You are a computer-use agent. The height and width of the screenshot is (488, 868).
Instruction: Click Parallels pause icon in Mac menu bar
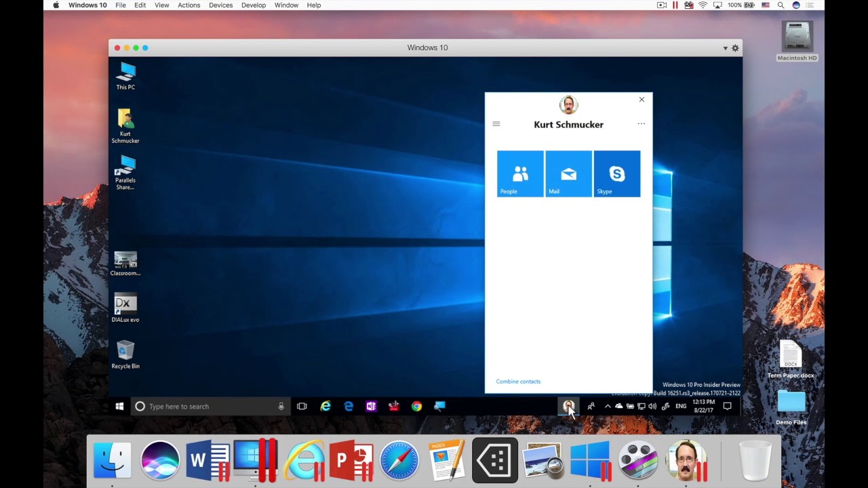point(675,5)
